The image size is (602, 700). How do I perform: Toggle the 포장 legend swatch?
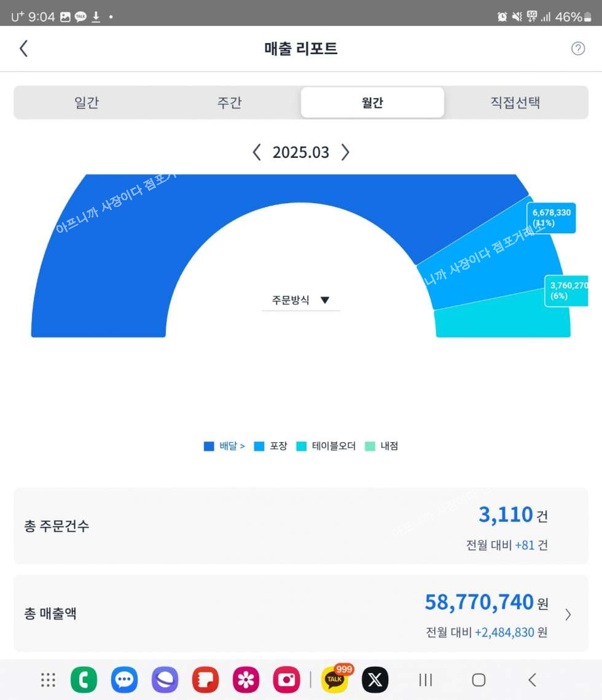(x=259, y=446)
